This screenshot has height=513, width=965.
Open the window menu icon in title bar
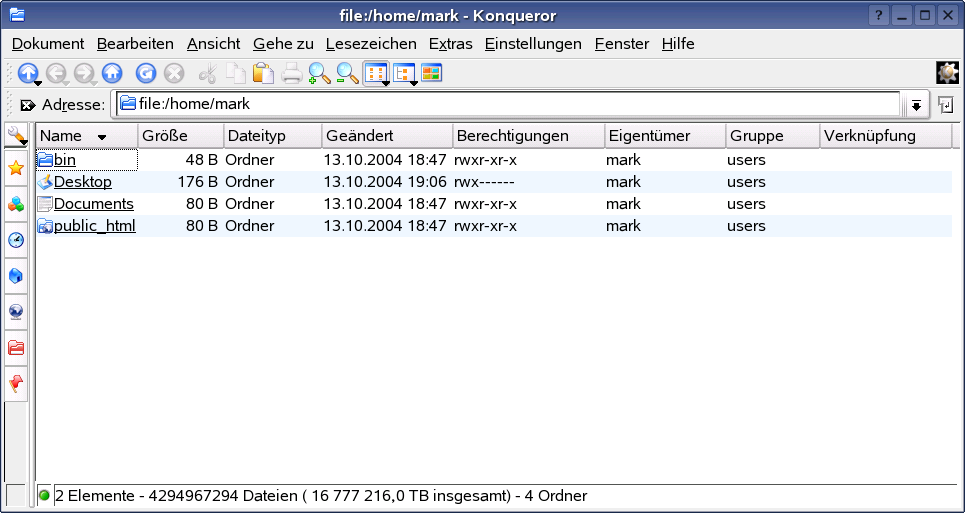click(x=17, y=15)
